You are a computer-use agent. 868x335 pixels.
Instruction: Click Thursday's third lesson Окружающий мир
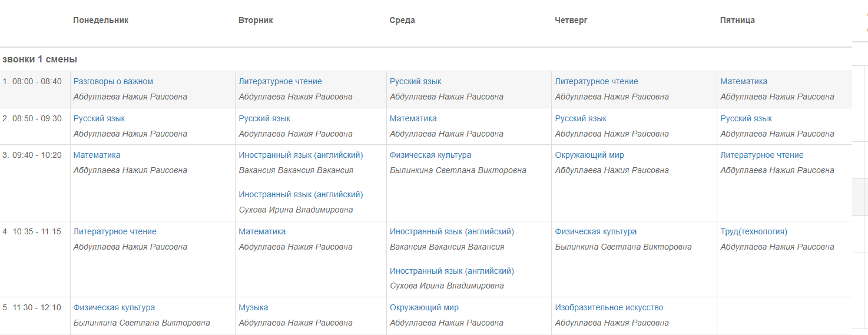(589, 155)
